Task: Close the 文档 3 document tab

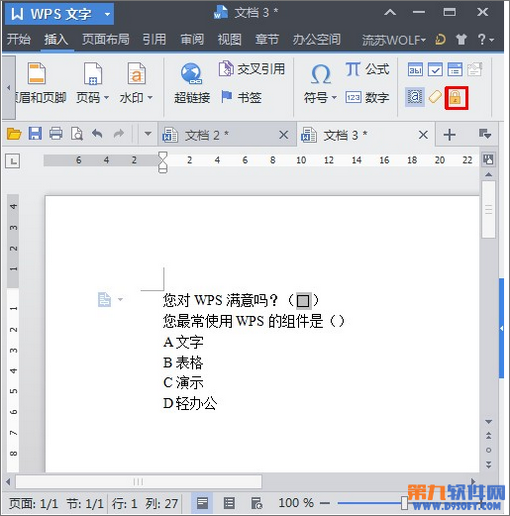Action: (x=423, y=135)
